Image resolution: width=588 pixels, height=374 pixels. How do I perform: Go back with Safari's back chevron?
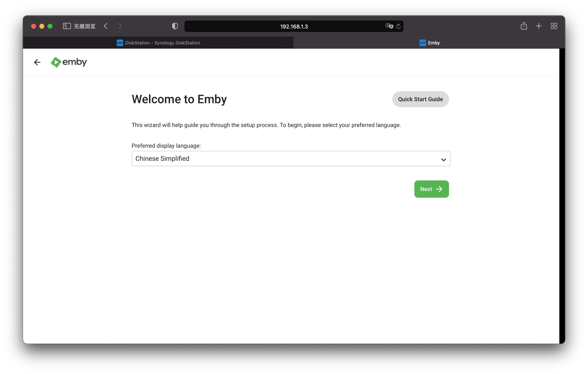pyautogui.click(x=106, y=26)
